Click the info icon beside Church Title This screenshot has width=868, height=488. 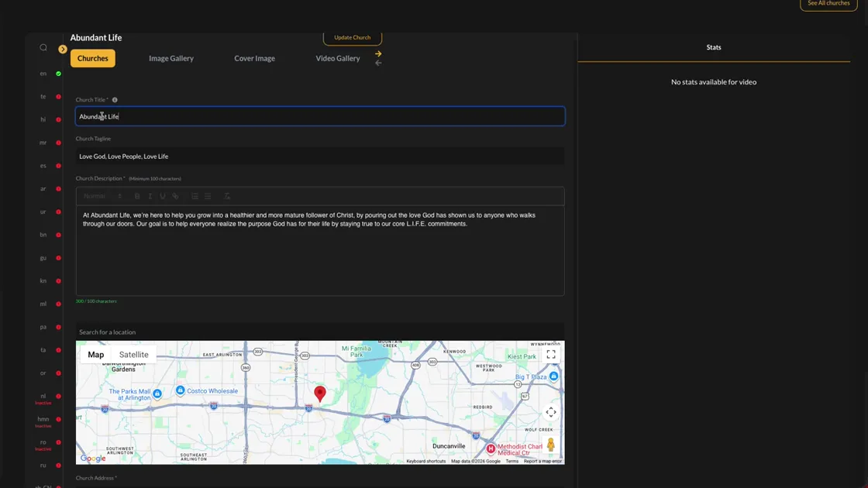(115, 100)
